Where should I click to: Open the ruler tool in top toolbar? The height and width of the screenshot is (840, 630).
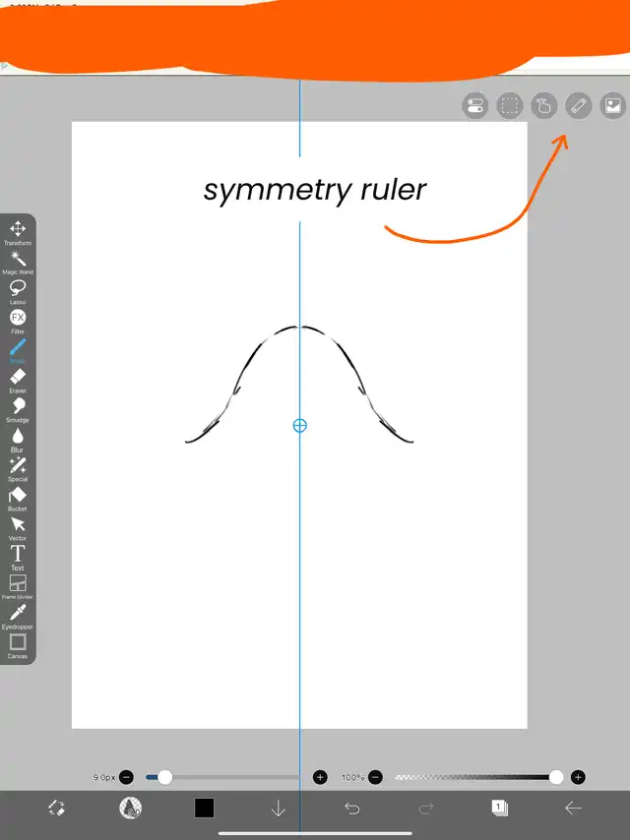[579, 106]
